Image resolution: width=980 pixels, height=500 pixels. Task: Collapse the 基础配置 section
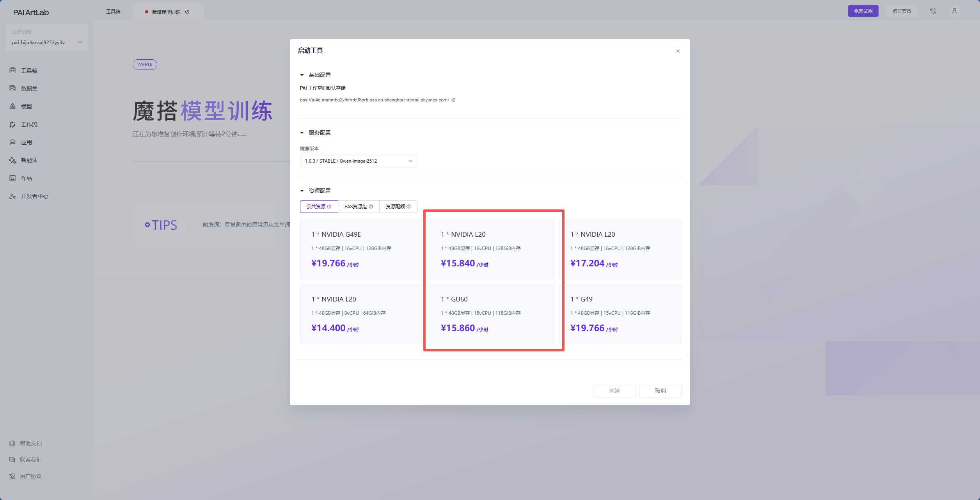302,75
